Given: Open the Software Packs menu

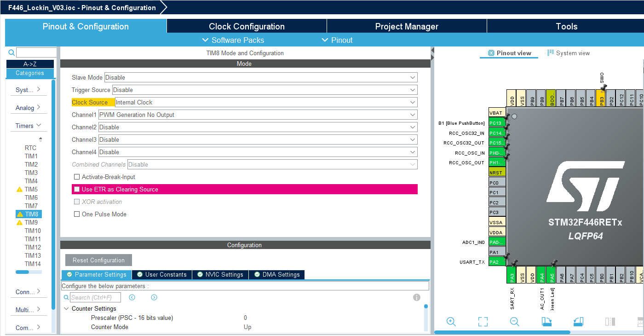Looking at the screenshot, I should point(233,40).
